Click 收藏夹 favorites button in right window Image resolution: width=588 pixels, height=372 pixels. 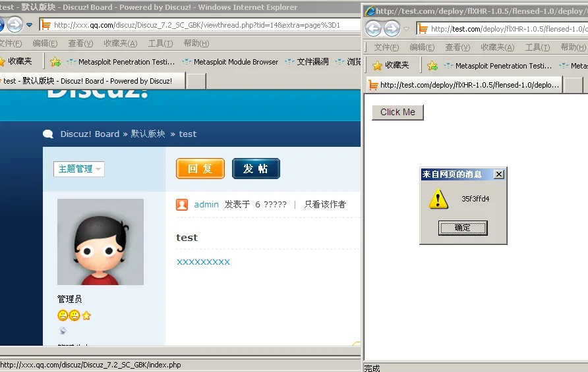(x=391, y=65)
